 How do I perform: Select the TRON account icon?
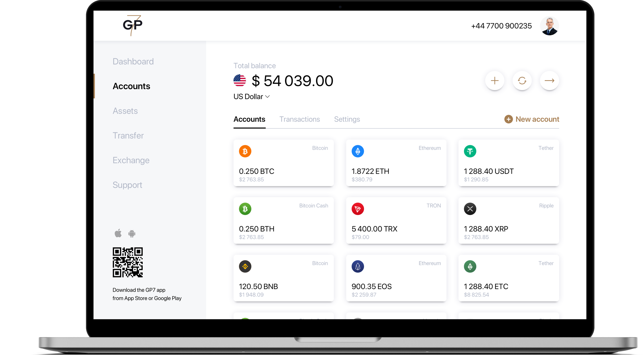click(357, 208)
